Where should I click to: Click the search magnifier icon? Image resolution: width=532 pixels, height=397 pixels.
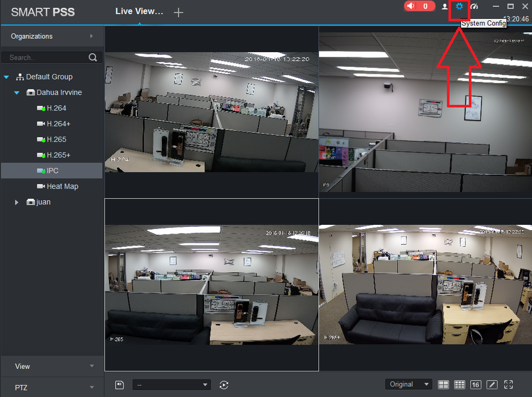pos(93,57)
